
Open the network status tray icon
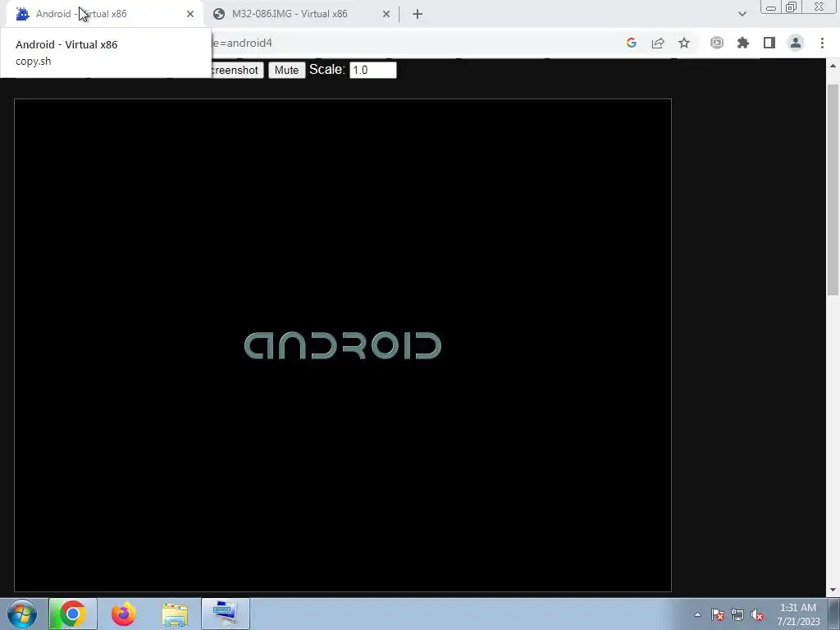click(737, 614)
